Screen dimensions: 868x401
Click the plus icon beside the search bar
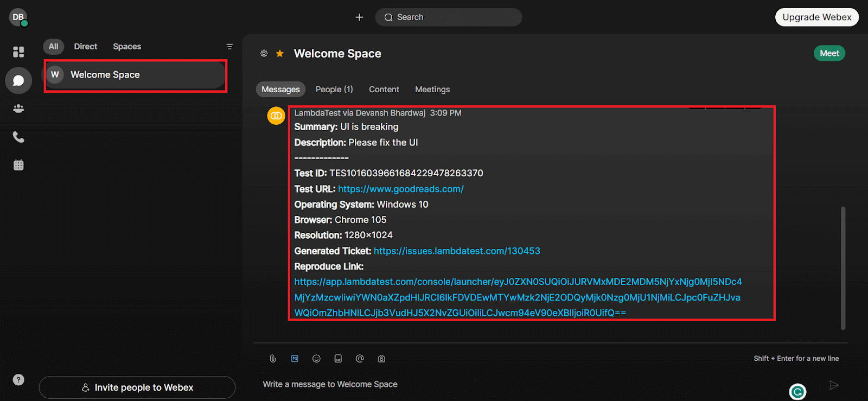pos(359,17)
